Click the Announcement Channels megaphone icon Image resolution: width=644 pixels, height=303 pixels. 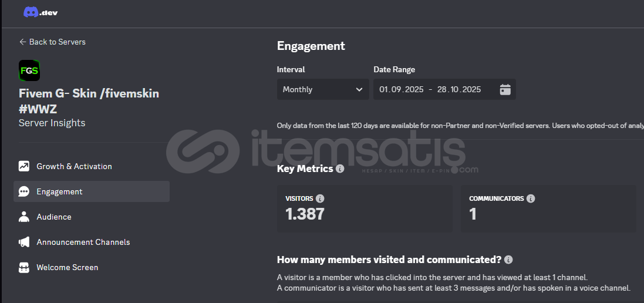tap(24, 242)
